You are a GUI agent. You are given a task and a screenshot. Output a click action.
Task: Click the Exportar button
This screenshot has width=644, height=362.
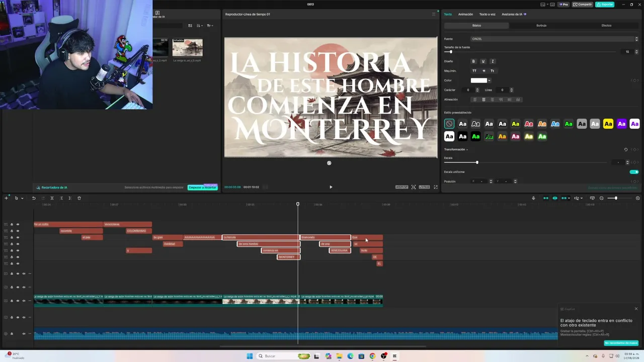click(x=605, y=5)
